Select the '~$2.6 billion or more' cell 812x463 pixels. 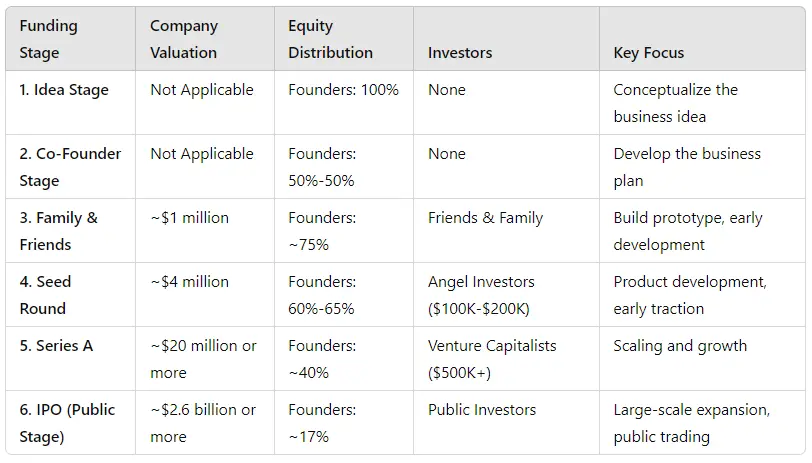pos(203,423)
